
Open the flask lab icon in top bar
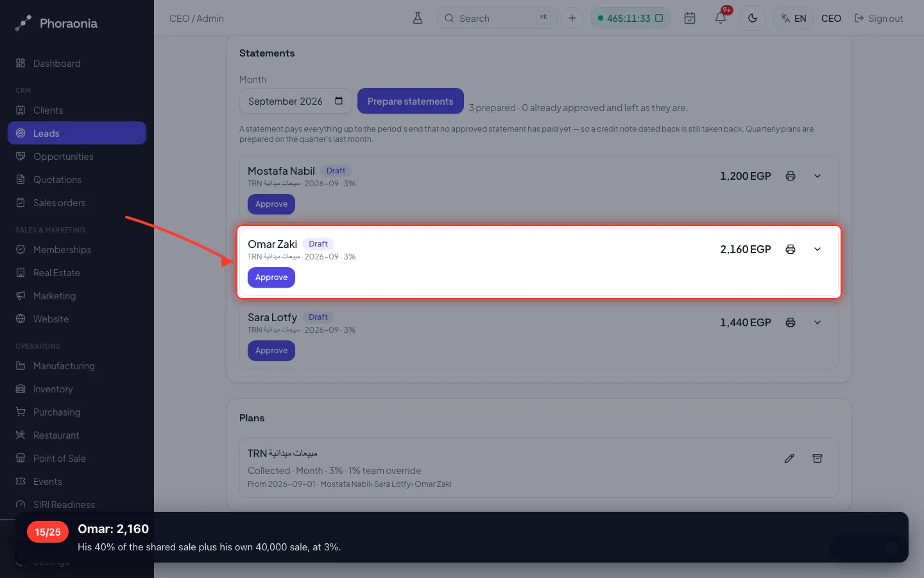coord(418,18)
